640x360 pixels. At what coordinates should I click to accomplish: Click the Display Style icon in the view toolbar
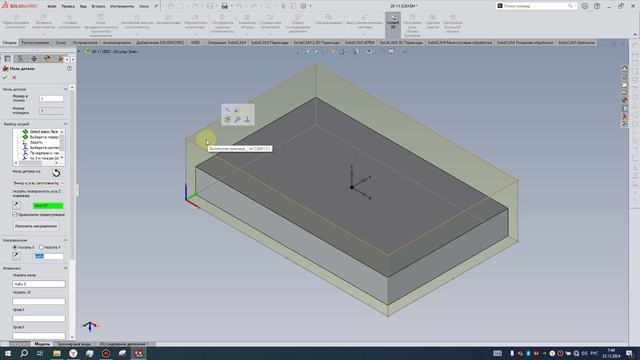(356, 52)
